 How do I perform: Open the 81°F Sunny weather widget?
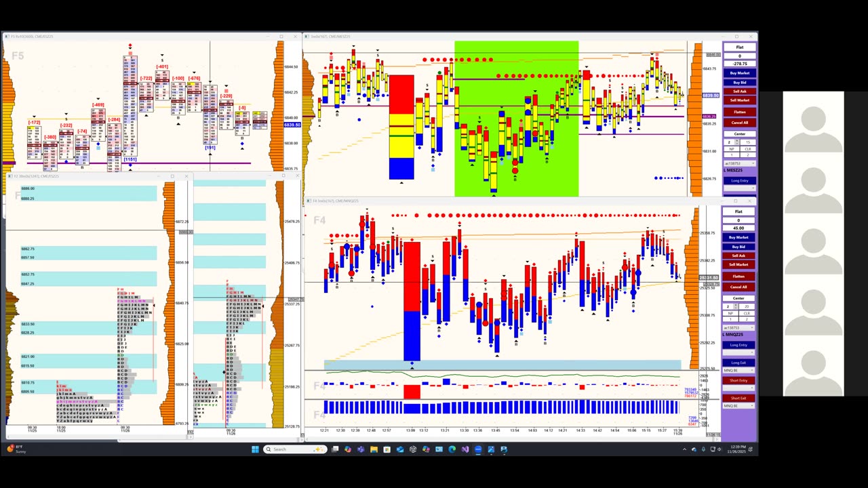(16, 449)
